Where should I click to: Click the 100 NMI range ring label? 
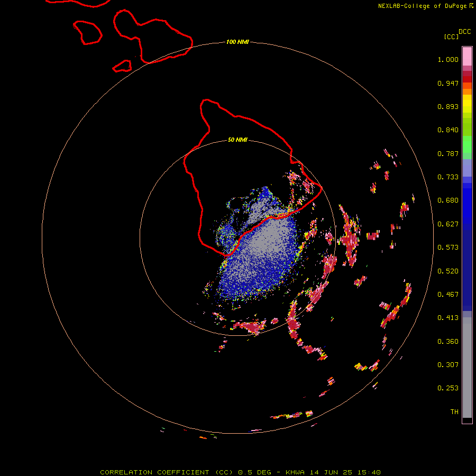pos(237,42)
